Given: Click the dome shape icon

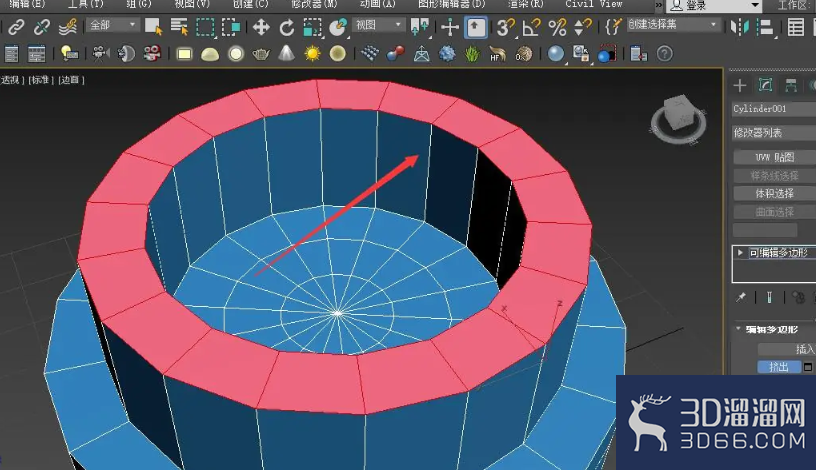Looking at the screenshot, I should (x=210, y=54).
